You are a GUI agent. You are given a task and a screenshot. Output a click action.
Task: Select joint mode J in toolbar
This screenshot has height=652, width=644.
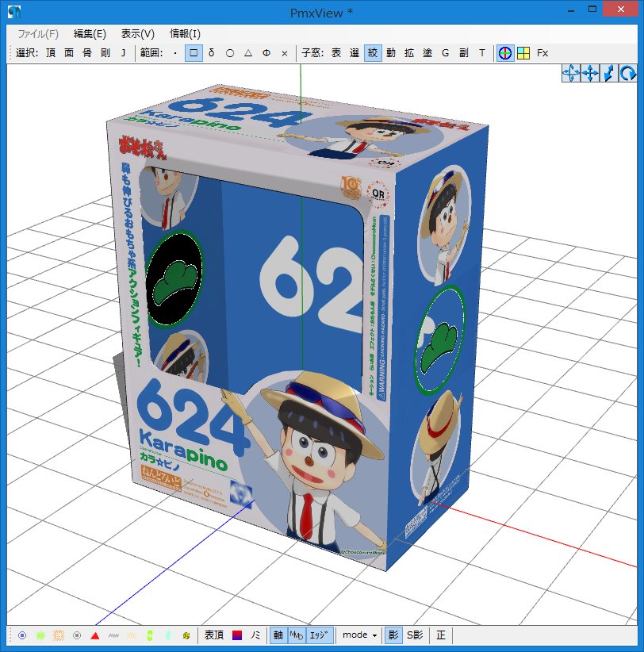tap(124, 53)
